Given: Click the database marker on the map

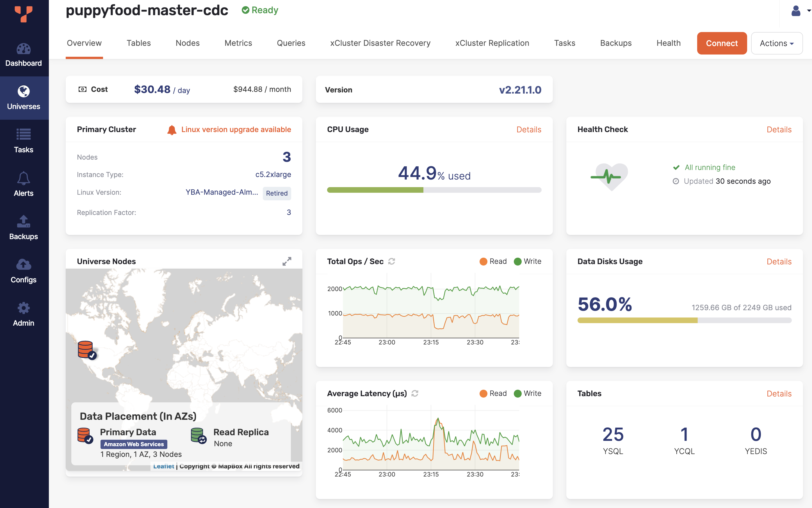Looking at the screenshot, I should [86, 350].
